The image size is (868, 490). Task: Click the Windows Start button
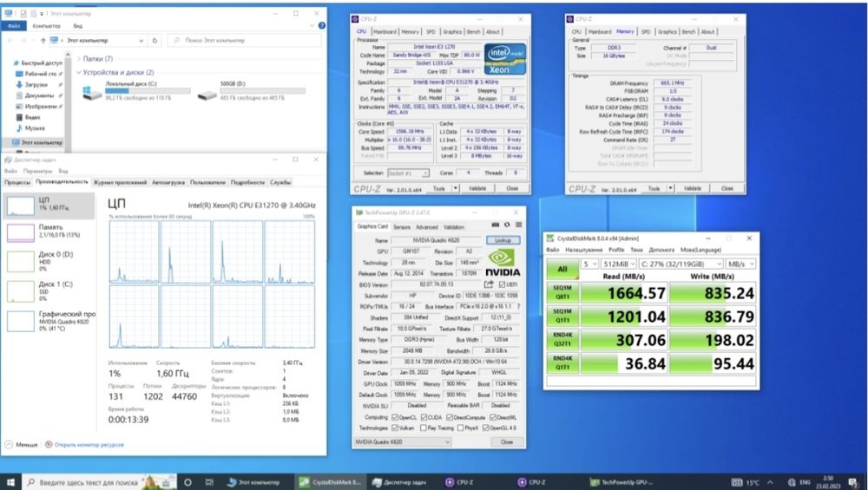pos(10,482)
